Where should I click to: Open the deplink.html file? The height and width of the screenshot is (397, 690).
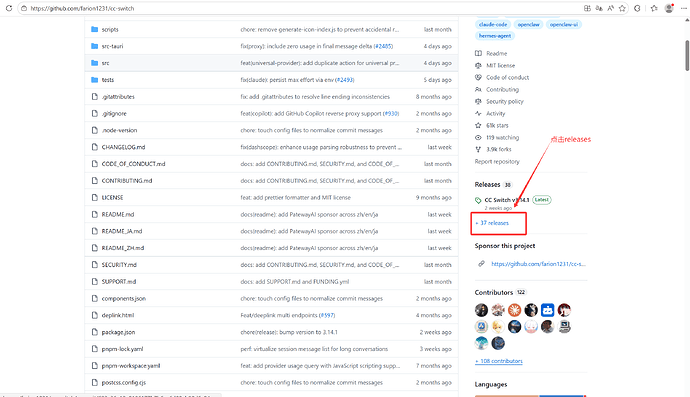(x=118, y=315)
